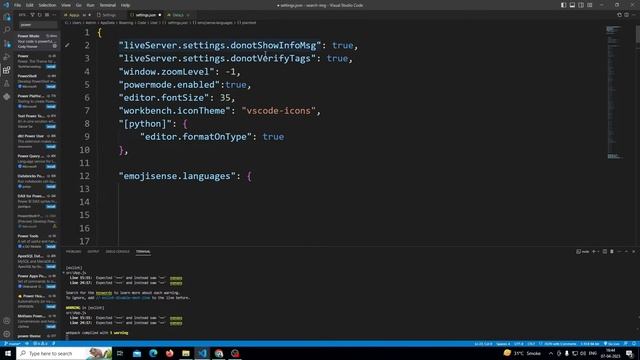Click the line and column indicator in the status bar
Screen dimensions: 640x360
(483, 344)
